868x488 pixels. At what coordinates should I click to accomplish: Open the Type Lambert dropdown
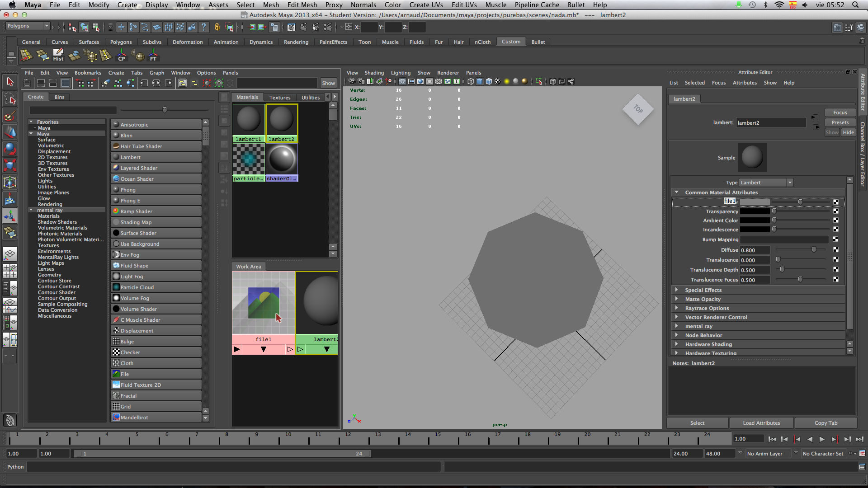click(766, 183)
